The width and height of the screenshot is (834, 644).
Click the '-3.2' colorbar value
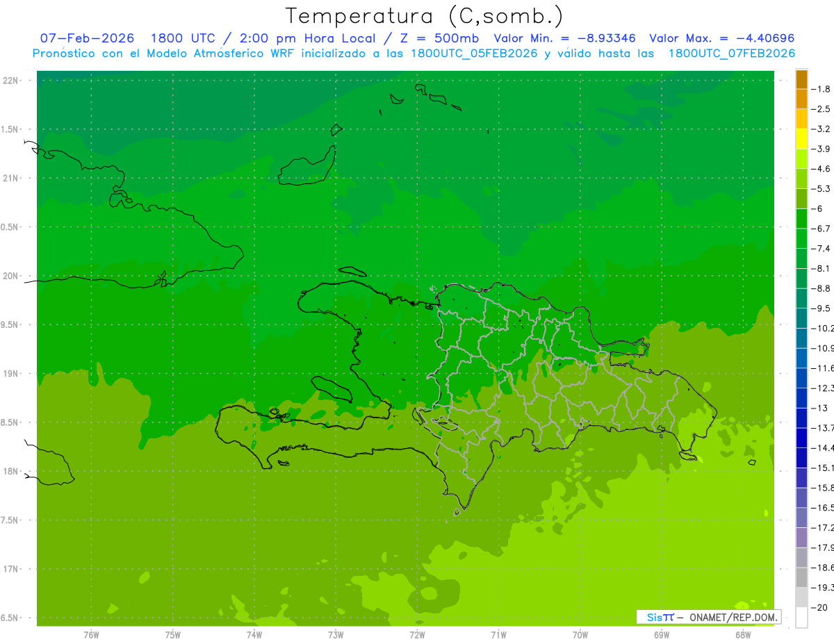pos(821,129)
